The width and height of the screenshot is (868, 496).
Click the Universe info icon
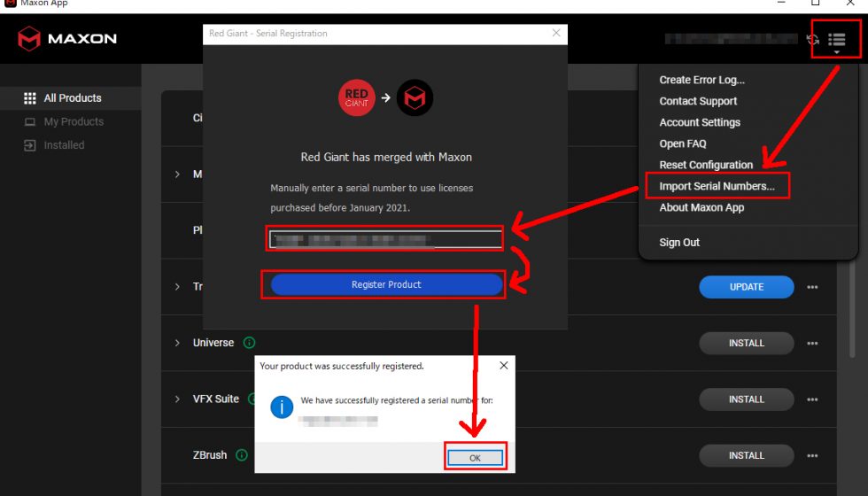(249, 343)
